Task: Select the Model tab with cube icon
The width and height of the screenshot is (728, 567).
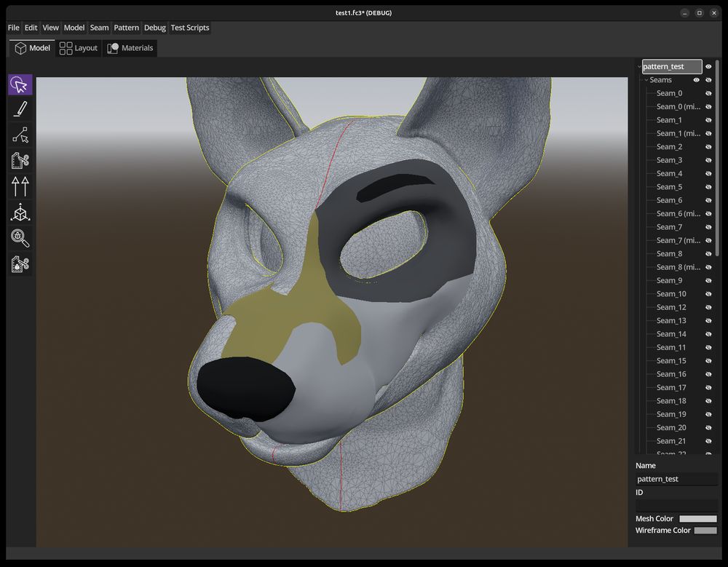Action: tap(32, 48)
